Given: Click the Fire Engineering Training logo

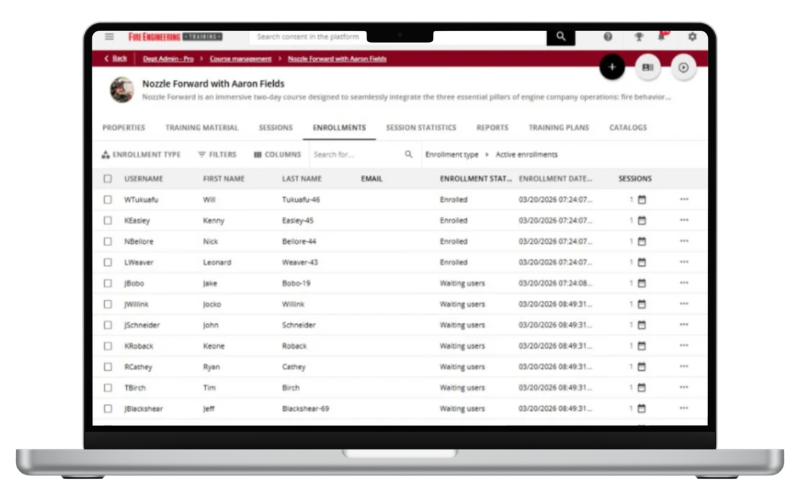Looking at the screenshot, I should 176,37.
